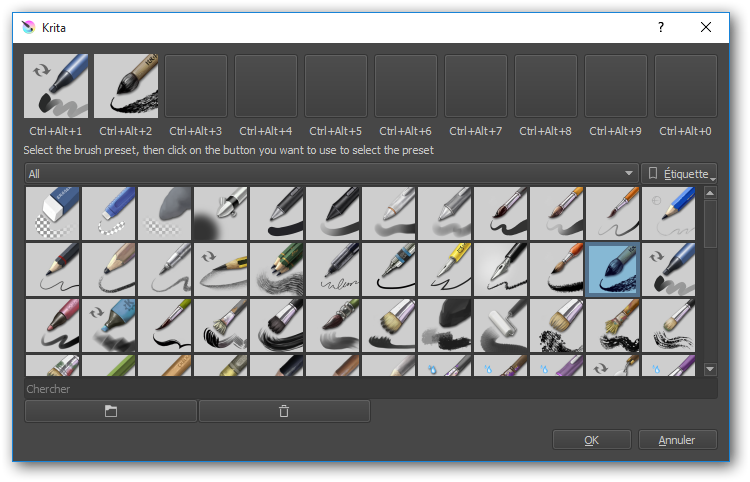Click the Ctrl+Alt+1 preset slot
This screenshot has height=482, width=750.
[56, 86]
